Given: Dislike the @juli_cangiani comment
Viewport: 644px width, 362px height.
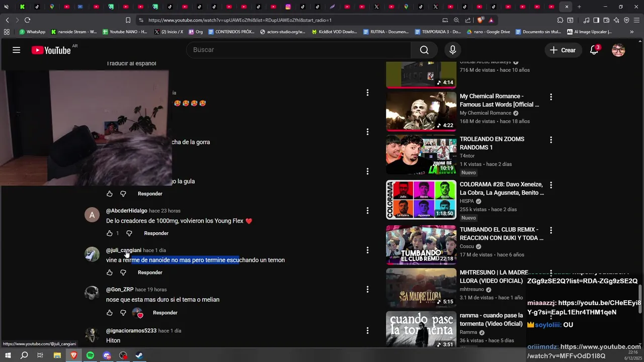Looking at the screenshot, I should tap(123, 273).
